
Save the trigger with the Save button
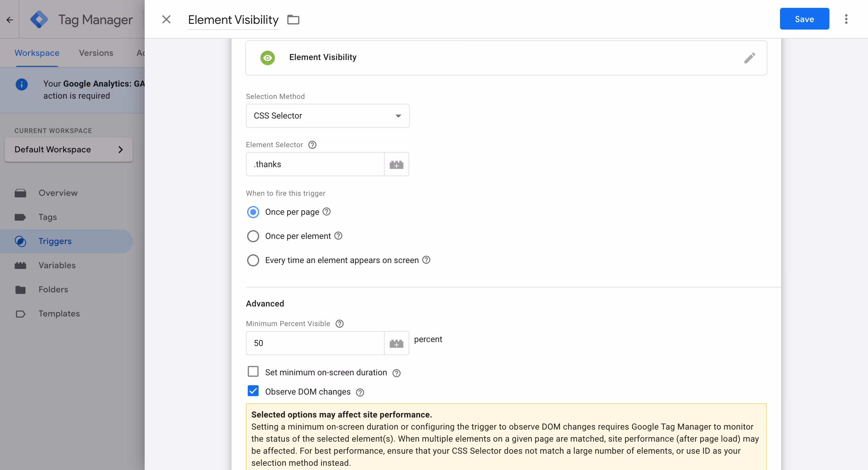pyautogui.click(x=804, y=19)
